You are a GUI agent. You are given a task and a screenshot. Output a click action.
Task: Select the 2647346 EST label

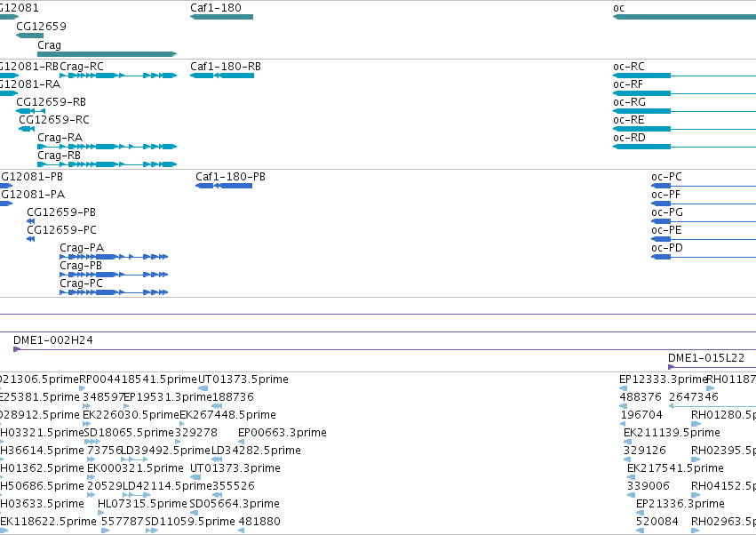click(693, 397)
